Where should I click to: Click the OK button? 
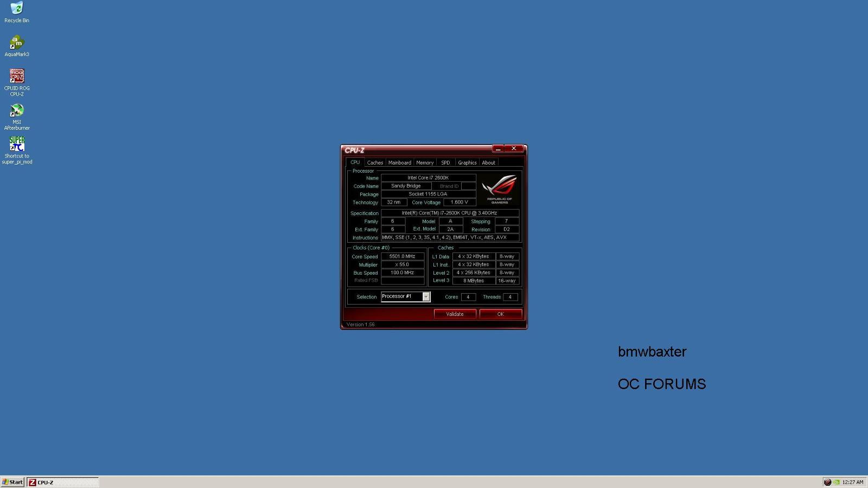501,314
